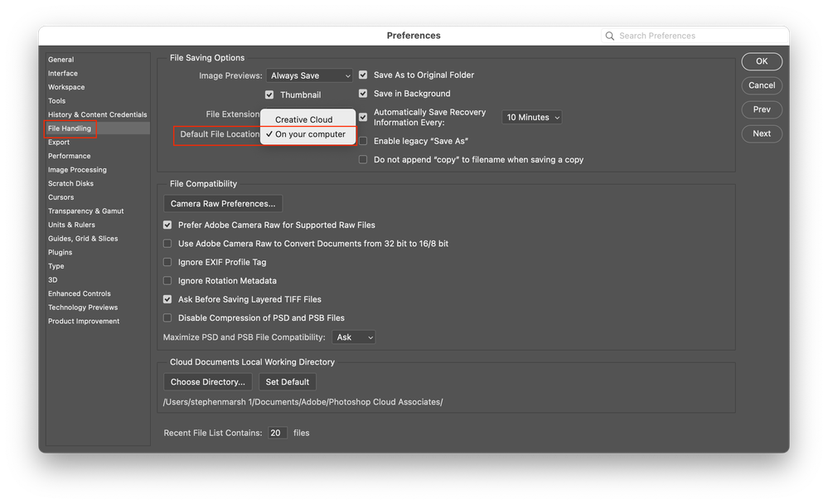Open Maximize PSD Compatibility Ask dropdown
This screenshot has width=828, height=504.
click(x=354, y=337)
